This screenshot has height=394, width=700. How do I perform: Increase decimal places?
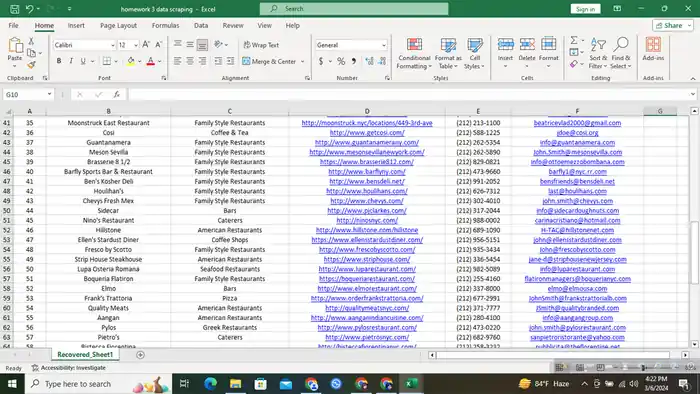369,61
